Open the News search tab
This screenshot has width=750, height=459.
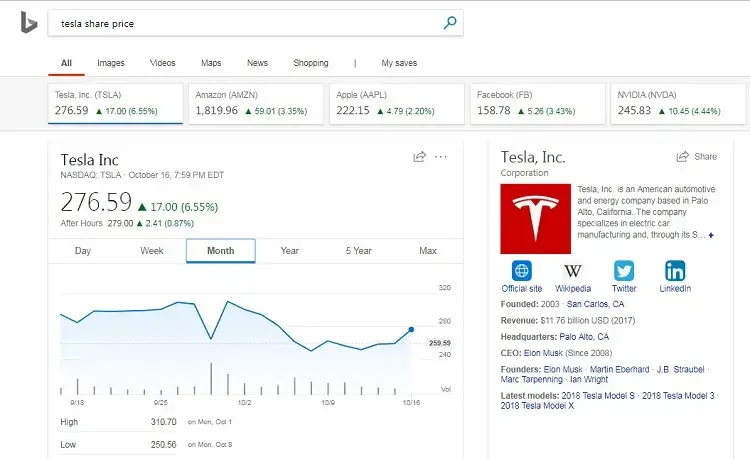tap(257, 63)
